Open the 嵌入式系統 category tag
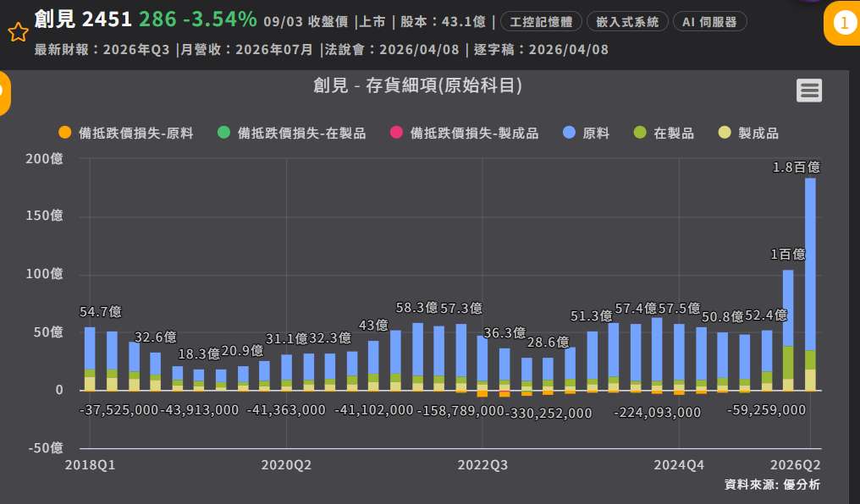The height and width of the screenshot is (504, 860). pos(627,22)
